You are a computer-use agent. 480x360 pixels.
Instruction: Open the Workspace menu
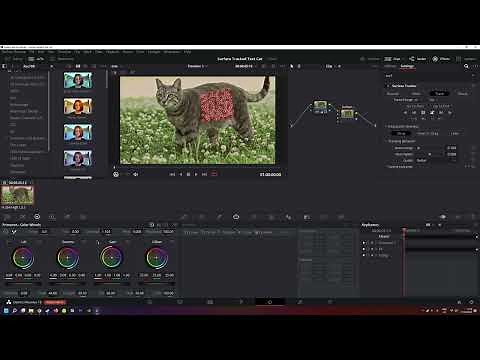pyautogui.click(x=172, y=52)
